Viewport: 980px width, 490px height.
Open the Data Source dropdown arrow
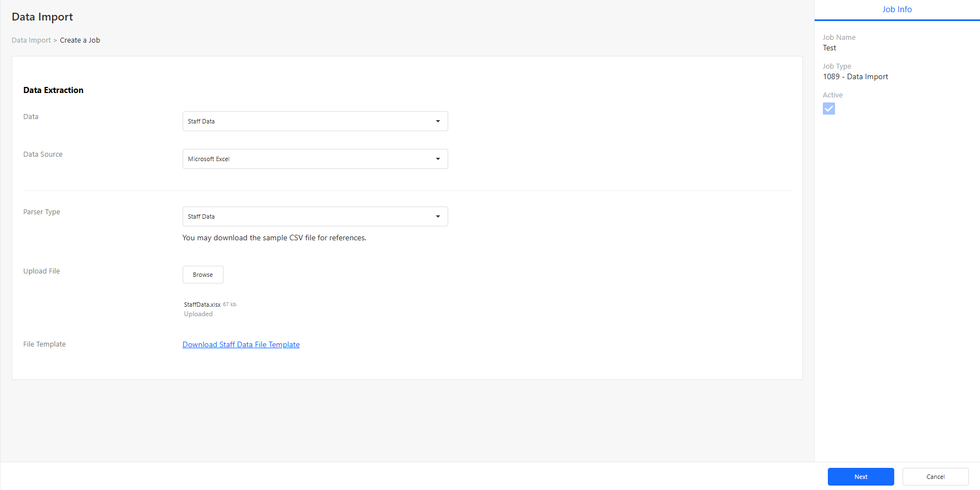[438, 159]
